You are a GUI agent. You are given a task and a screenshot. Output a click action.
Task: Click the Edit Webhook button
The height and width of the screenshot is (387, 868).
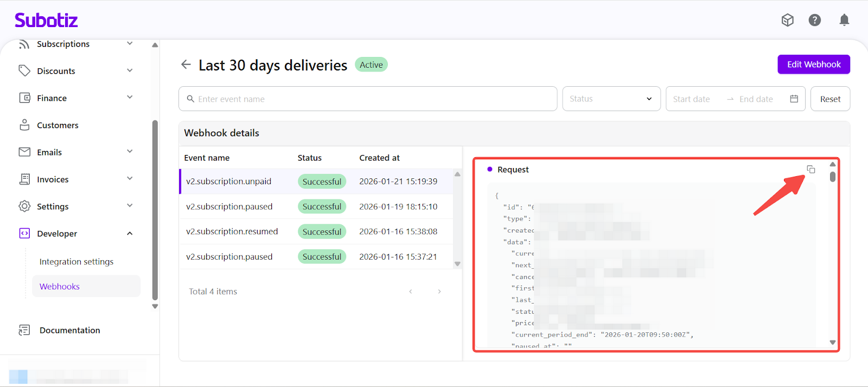pos(813,64)
